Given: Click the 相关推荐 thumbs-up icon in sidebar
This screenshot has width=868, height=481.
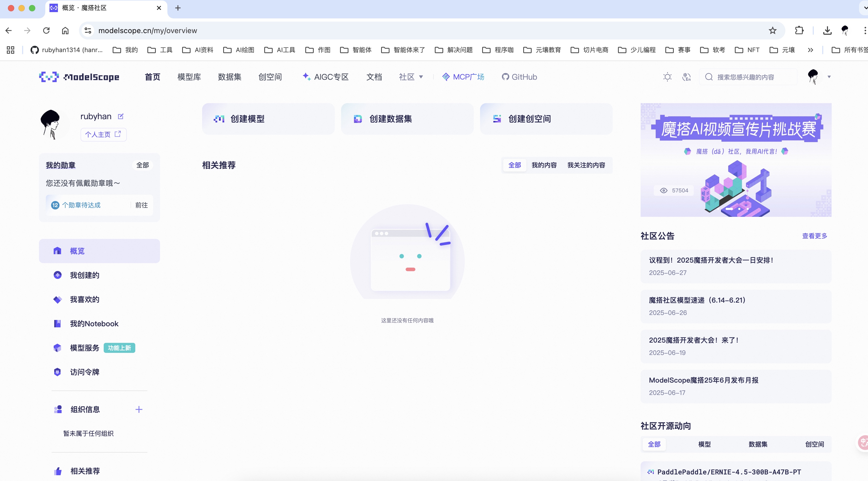Looking at the screenshot, I should (x=58, y=471).
